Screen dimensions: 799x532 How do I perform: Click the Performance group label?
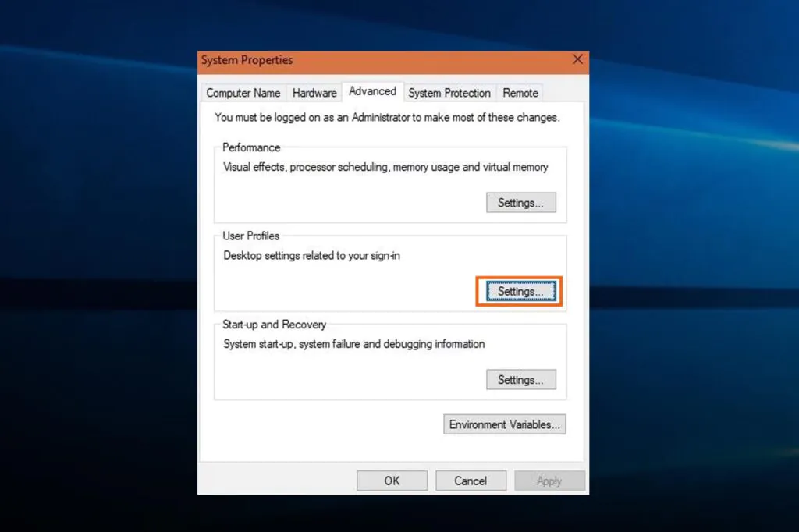coord(251,147)
